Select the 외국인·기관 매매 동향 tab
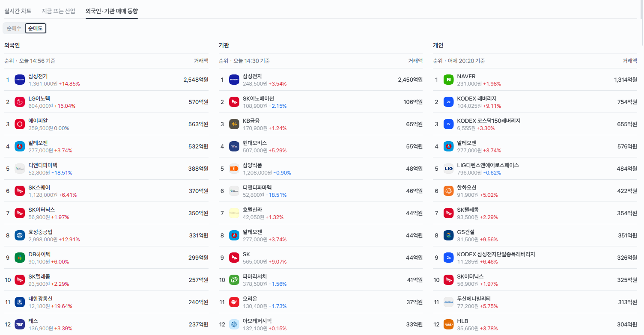 (x=112, y=11)
